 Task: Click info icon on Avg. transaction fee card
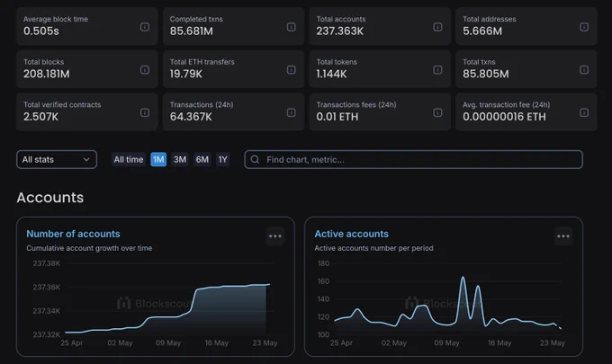tap(584, 112)
